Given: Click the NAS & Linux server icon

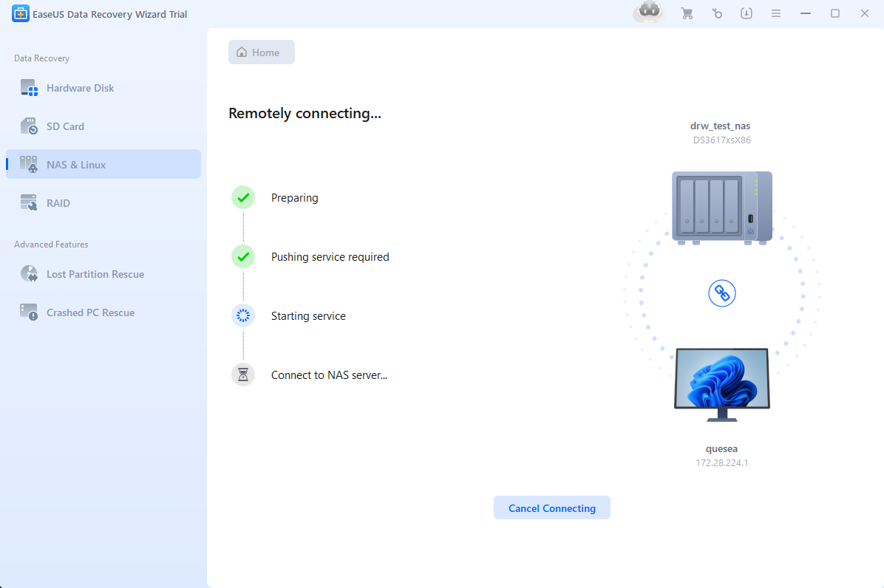Looking at the screenshot, I should (x=29, y=165).
